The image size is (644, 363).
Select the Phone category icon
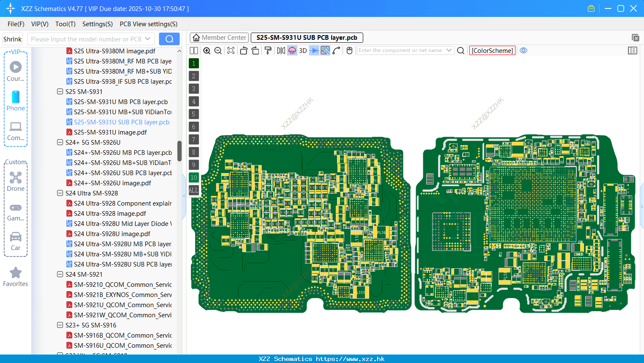point(16,101)
